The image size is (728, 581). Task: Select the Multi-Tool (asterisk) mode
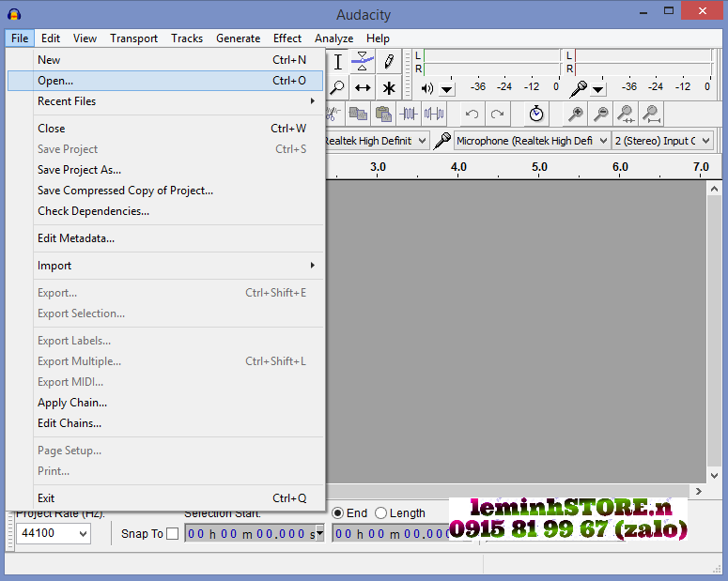pos(389,87)
